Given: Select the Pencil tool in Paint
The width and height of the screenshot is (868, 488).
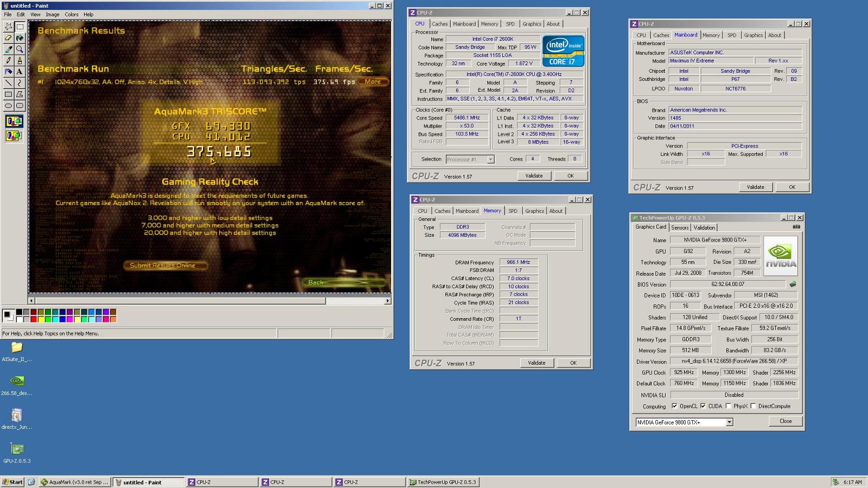Looking at the screenshot, I should click(x=8, y=60).
